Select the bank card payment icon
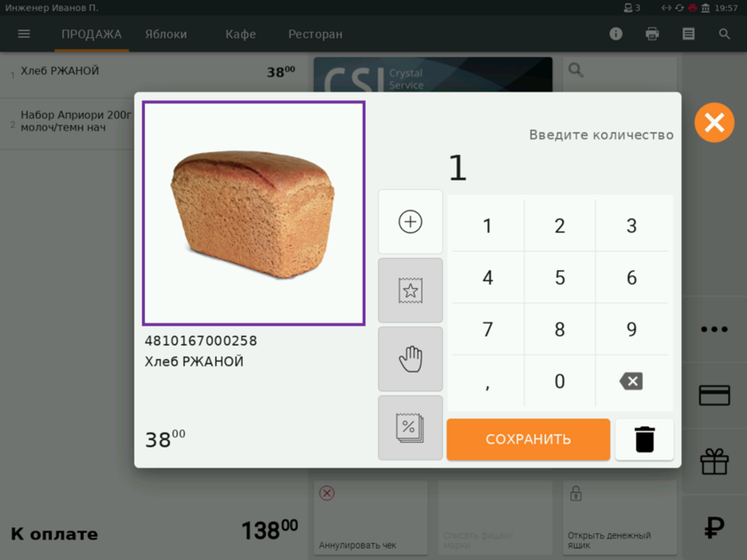Image resolution: width=747 pixels, height=560 pixels. pos(714,396)
